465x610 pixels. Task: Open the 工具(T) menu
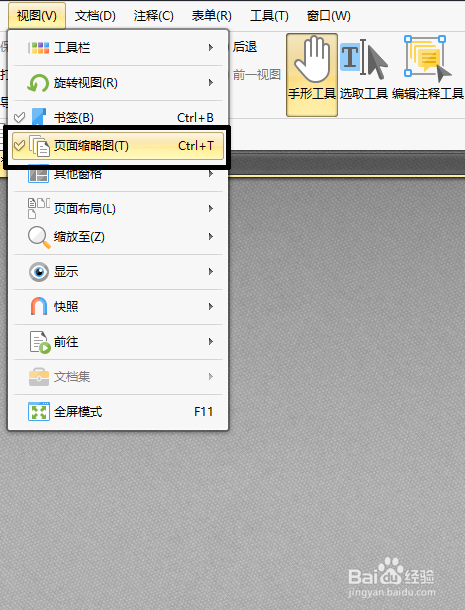point(269,16)
